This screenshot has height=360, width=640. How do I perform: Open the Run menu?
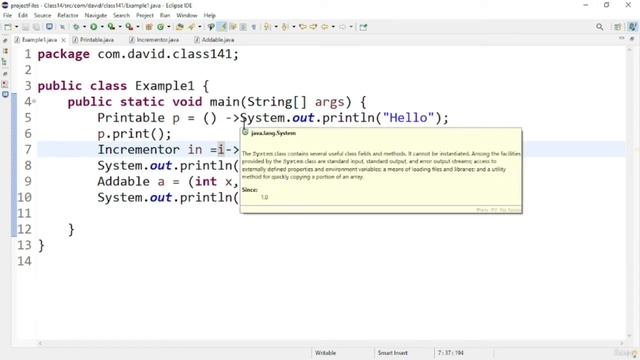click(165, 15)
